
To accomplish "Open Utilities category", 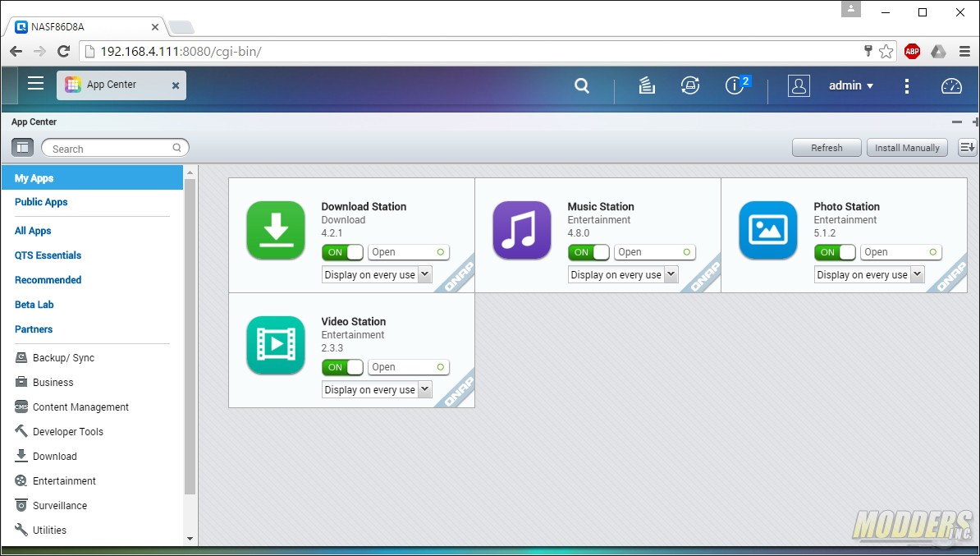I will (40, 530).
